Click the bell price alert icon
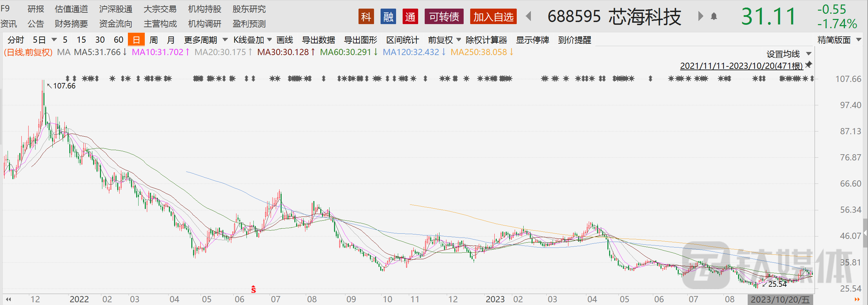Image resolution: width=868 pixels, height=305 pixels. (x=714, y=17)
